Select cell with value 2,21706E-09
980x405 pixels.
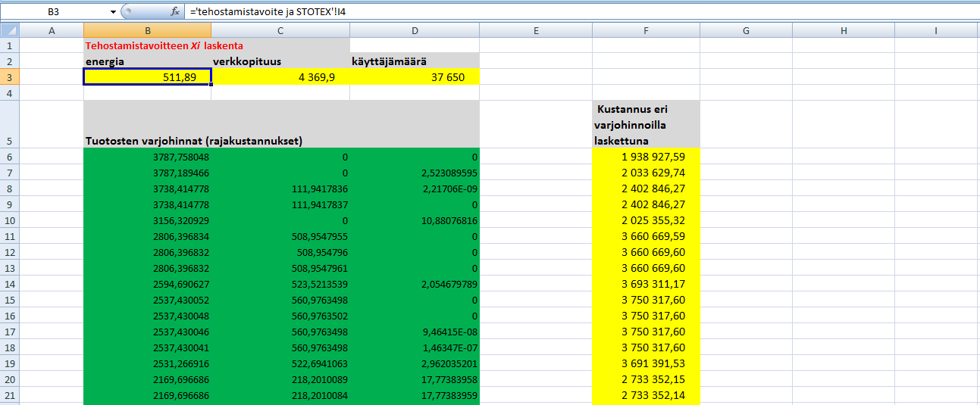415,188
